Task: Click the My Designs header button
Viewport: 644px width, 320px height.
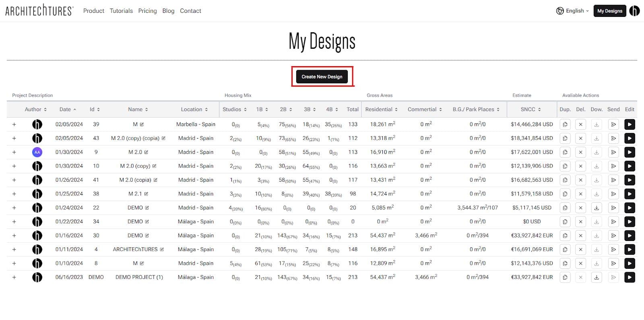Action: click(x=609, y=11)
